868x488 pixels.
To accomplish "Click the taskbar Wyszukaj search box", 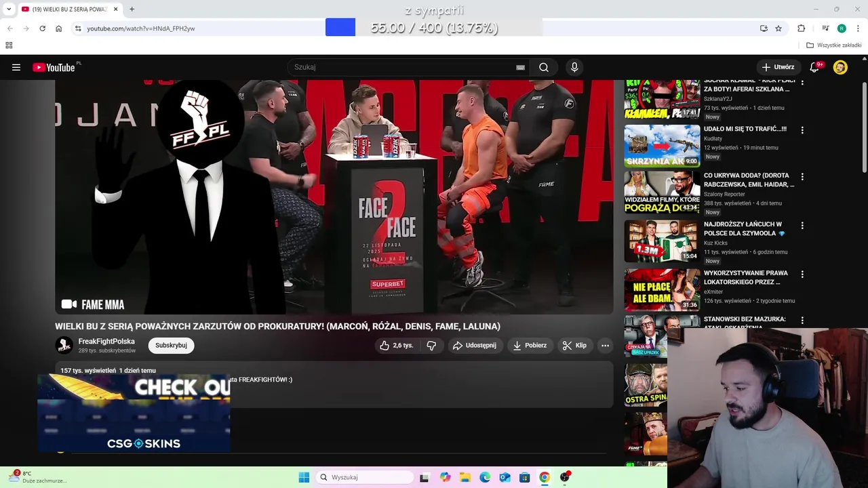I will coord(365,477).
